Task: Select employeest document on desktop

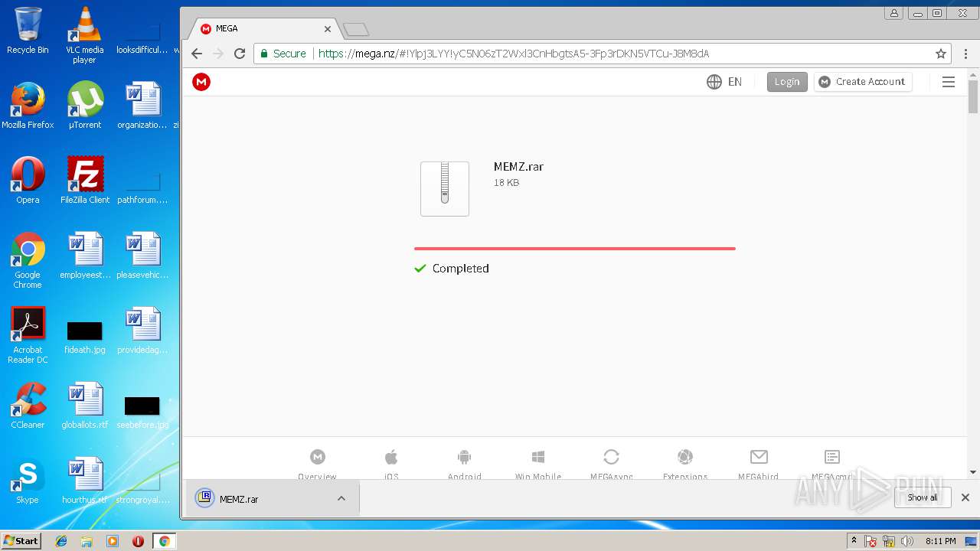Action: 84,256
